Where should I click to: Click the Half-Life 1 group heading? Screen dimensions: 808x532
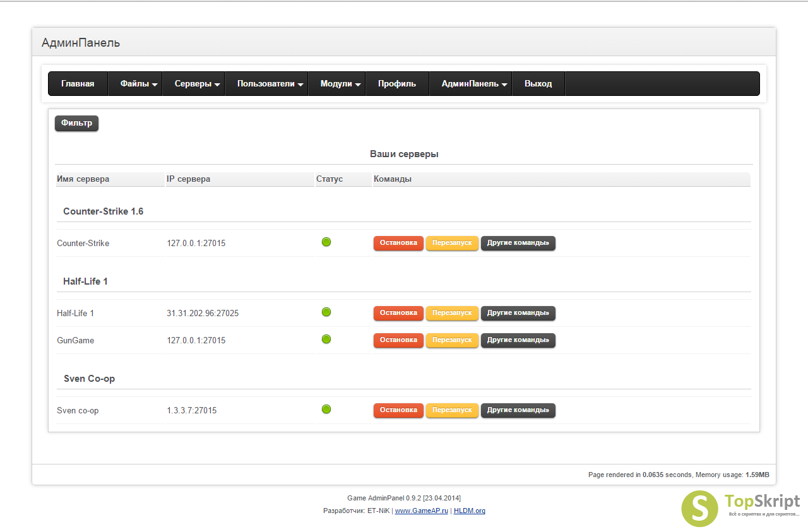85,281
